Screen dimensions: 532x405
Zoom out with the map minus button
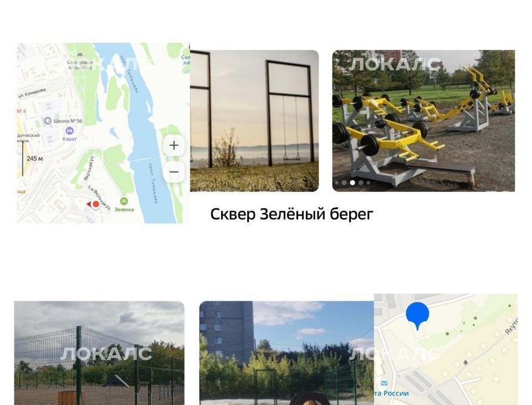[x=173, y=171]
